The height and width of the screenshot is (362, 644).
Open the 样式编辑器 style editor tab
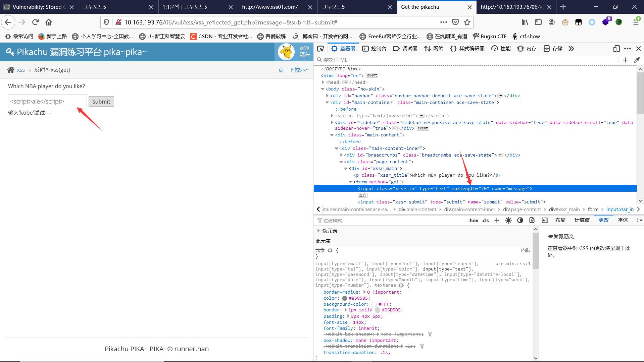(x=467, y=49)
